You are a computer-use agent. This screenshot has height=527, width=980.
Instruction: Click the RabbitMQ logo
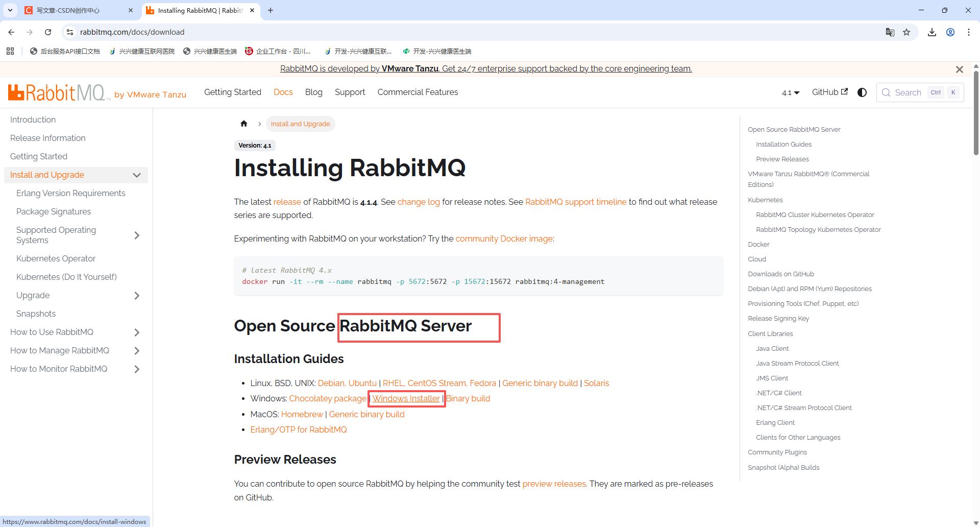(59, 92)
